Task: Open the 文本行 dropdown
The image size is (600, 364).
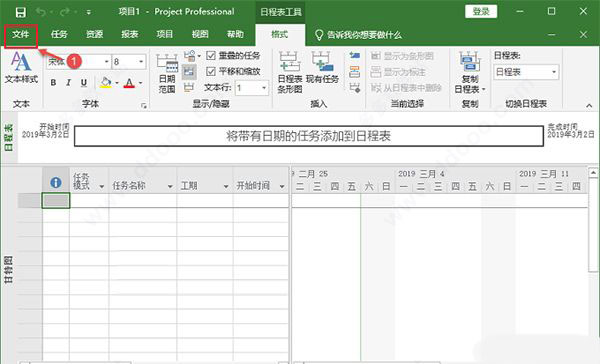Action: click(x=264, y=88)
